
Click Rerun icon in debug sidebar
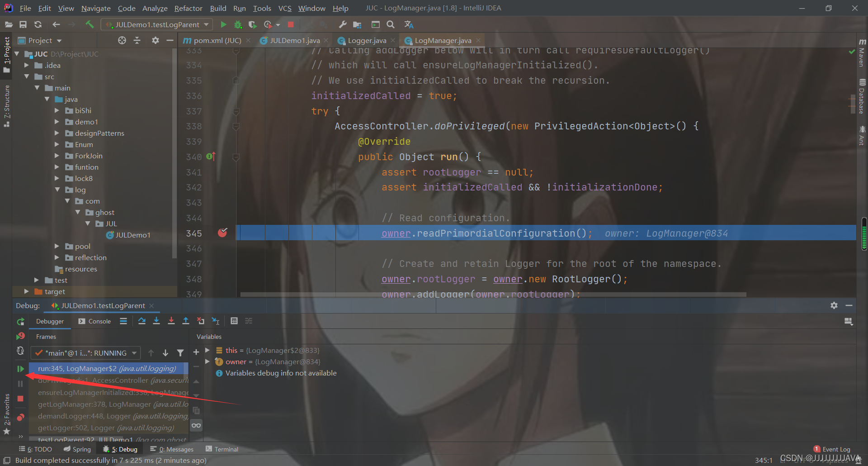point(20,321)
